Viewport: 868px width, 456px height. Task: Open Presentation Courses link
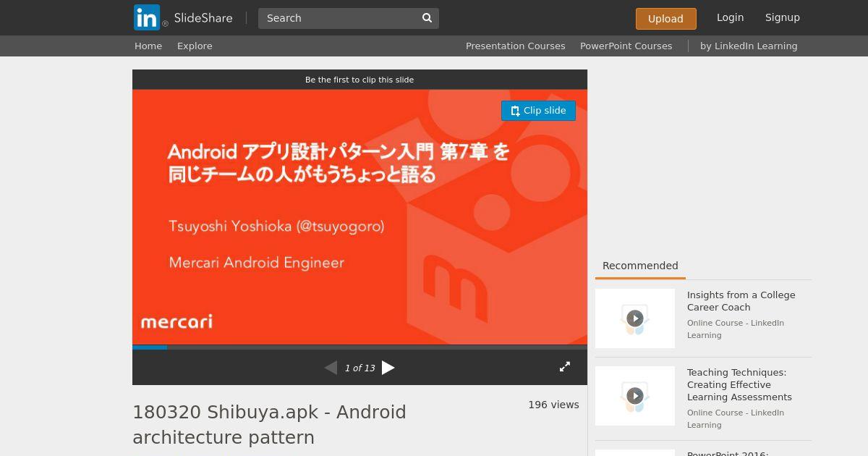coord(516,46)
